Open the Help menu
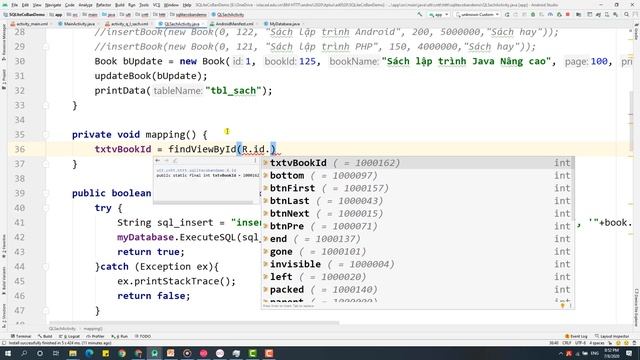The height and width of the screenshot is (360, 640). 187,5
